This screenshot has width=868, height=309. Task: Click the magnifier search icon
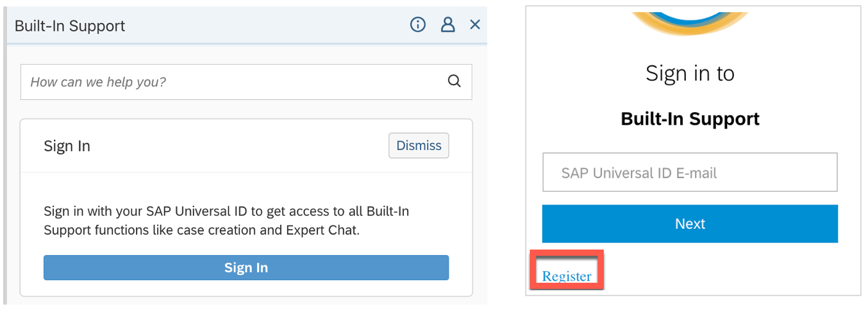(x=455, y=81)
